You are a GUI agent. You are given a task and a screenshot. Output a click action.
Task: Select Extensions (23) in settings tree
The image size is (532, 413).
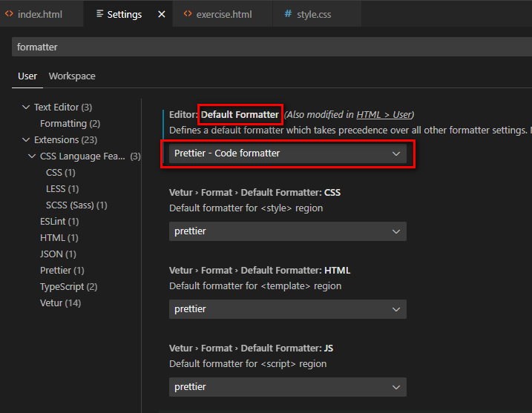(65, 139)
